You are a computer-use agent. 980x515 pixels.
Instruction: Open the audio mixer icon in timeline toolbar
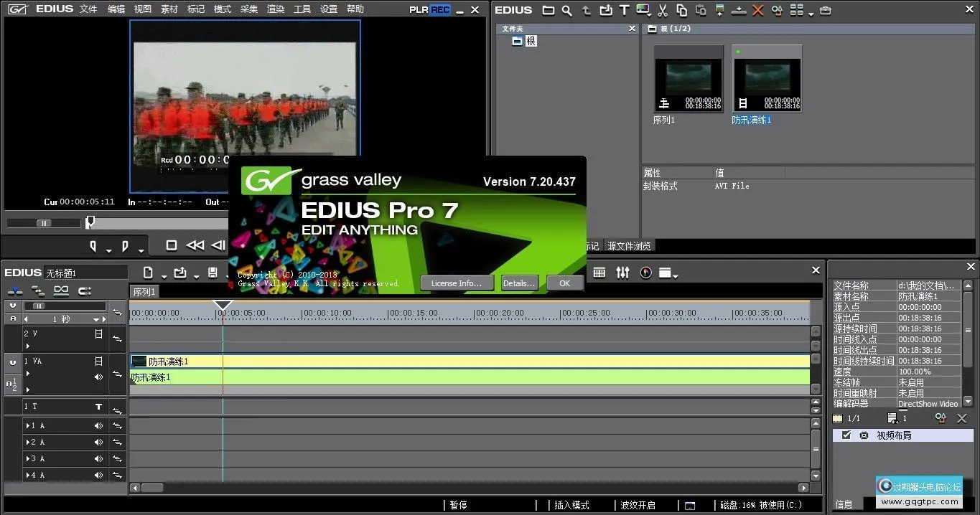click(x=622, y=273)
